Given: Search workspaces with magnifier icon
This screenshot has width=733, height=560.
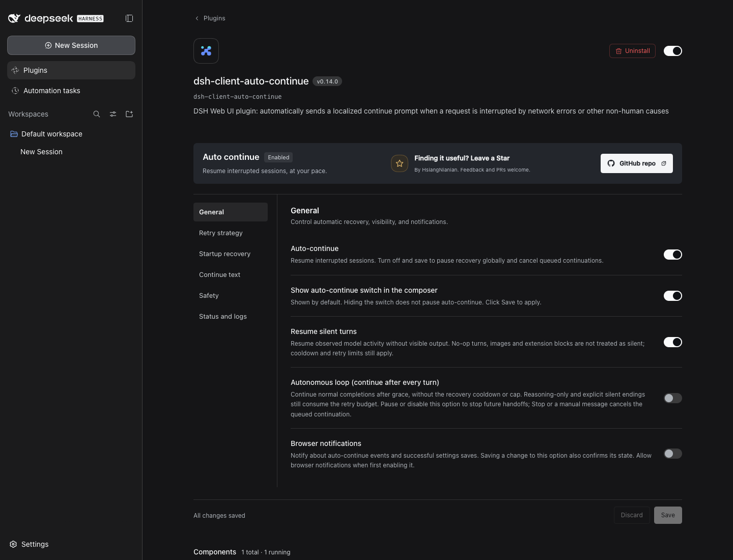Looking at the screenshot, I should [97, 114].
